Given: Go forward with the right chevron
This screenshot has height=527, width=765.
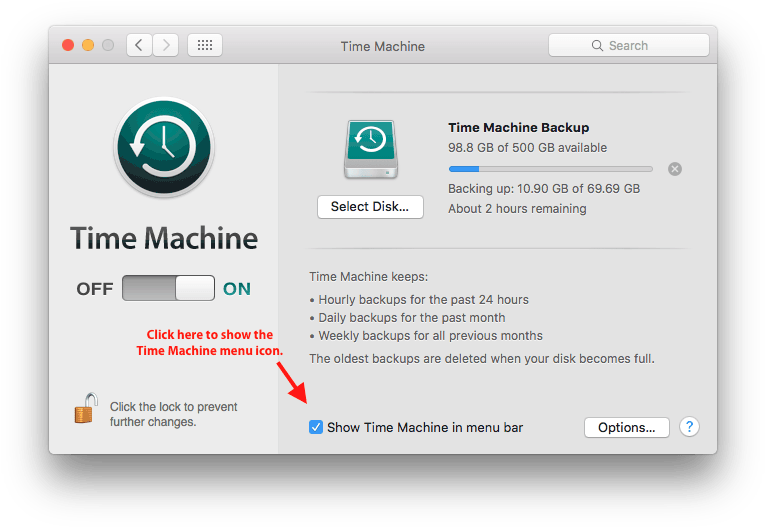Looking at the screenshot, I should 166,45.
